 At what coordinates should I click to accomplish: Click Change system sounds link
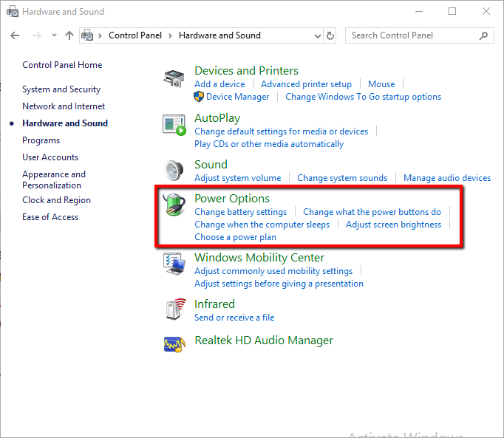pyautogui.click(x=342, y=178)
